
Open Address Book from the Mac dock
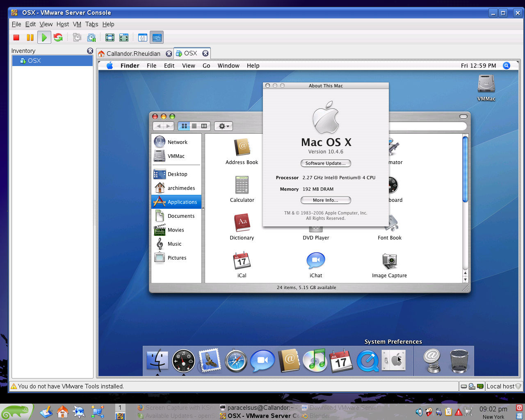[x=289, y=361]
